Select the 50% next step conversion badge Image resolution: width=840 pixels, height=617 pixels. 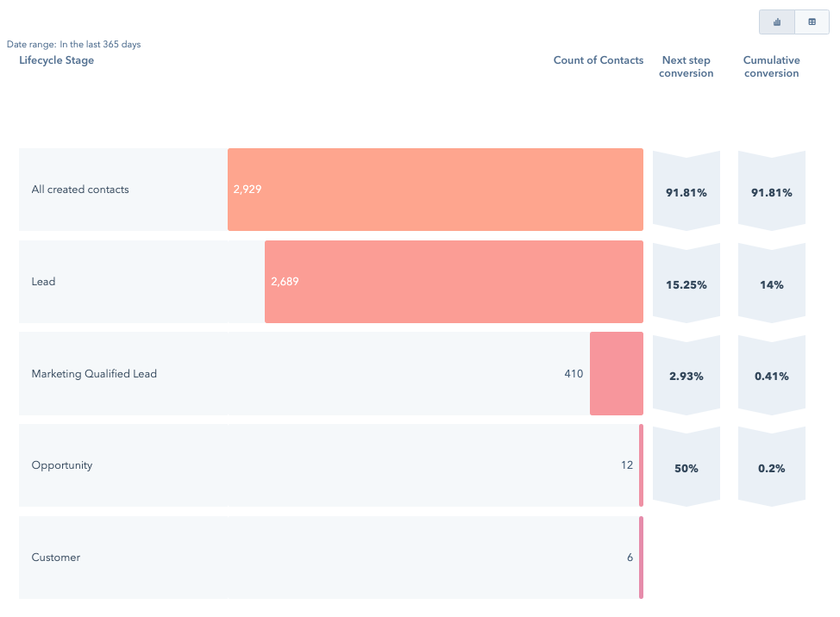point(686,467)
